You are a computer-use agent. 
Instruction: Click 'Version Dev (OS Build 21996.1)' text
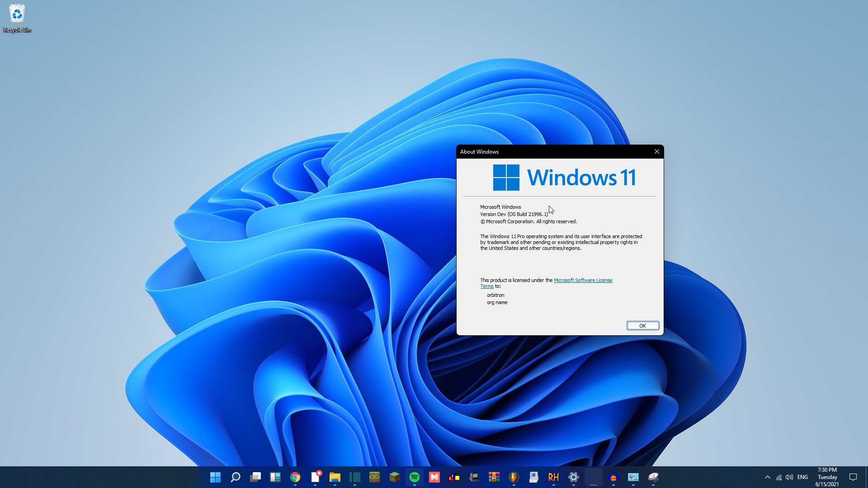[514, 214]
